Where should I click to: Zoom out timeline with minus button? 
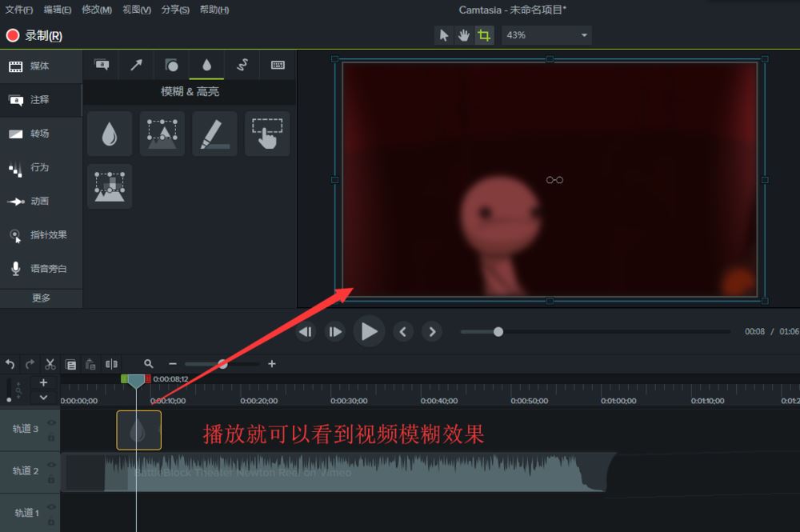point(173,364)
